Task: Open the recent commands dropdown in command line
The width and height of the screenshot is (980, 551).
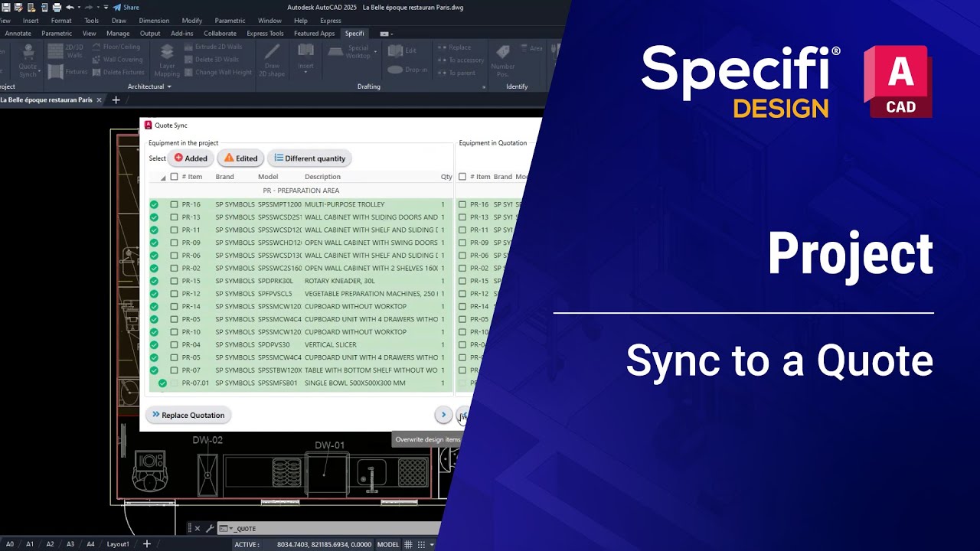Action: (x=229, y=529)
